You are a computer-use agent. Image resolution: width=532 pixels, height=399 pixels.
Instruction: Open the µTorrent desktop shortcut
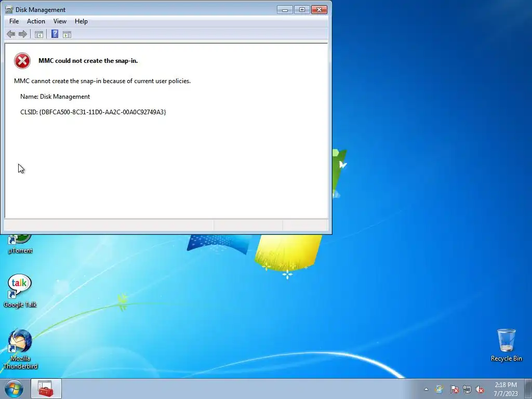tap(20, 244)
